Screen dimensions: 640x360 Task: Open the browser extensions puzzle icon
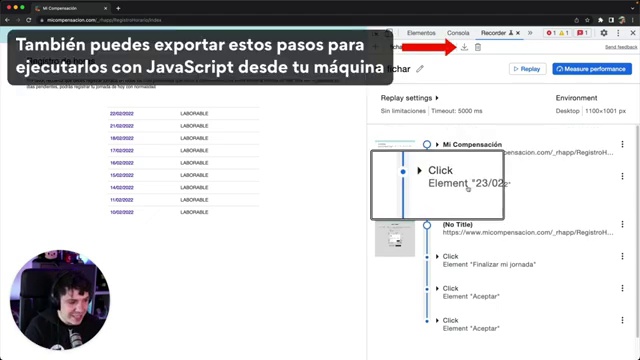coord(600,20)
